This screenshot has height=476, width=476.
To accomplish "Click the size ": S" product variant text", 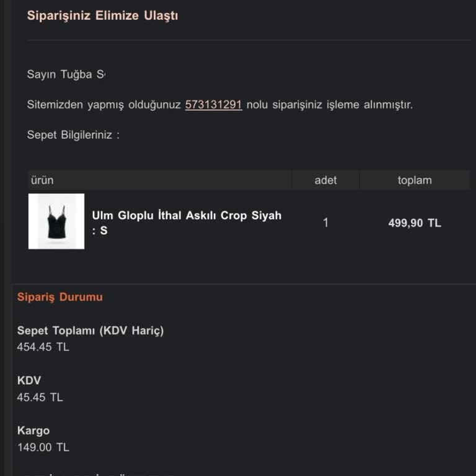I will click(x=100, y=231).
